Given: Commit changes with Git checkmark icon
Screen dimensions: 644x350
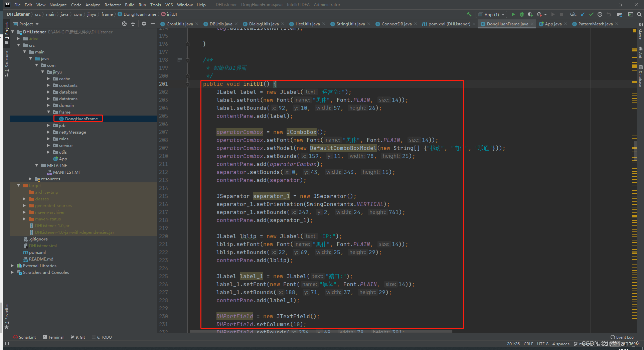Looking at the screenshot, I should pos(591,14).
